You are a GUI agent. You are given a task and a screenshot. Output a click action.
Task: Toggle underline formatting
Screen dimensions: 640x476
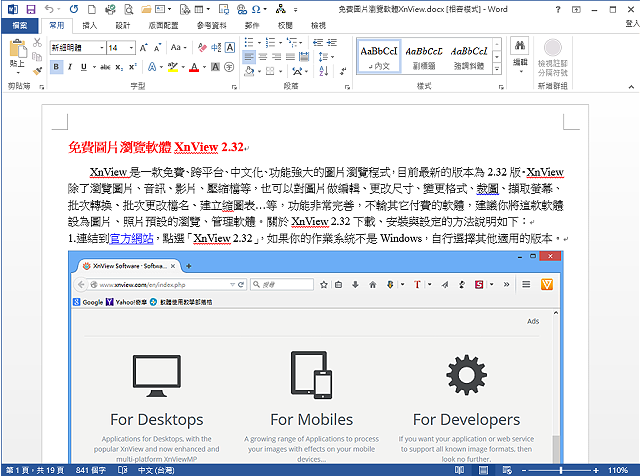pos(84,67)
